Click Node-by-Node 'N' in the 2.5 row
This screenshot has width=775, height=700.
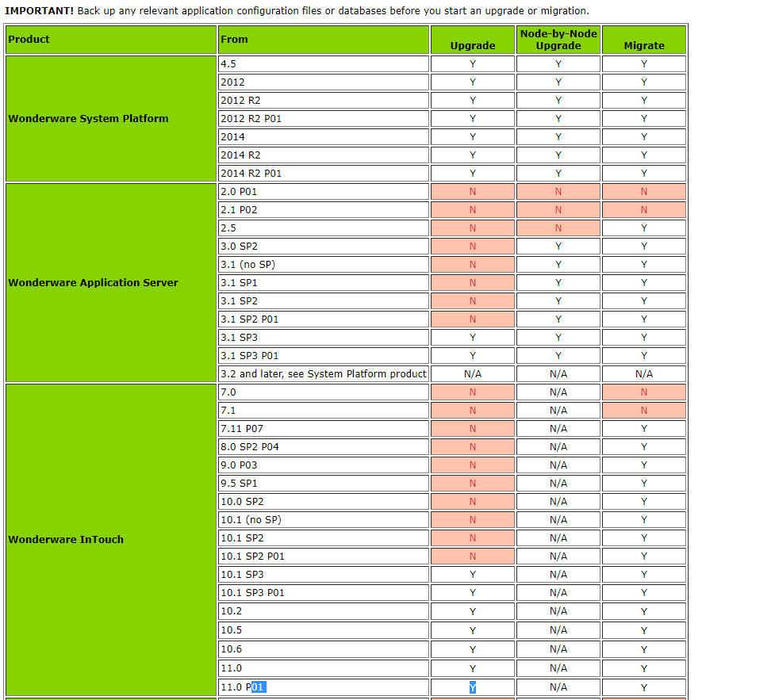558,228
